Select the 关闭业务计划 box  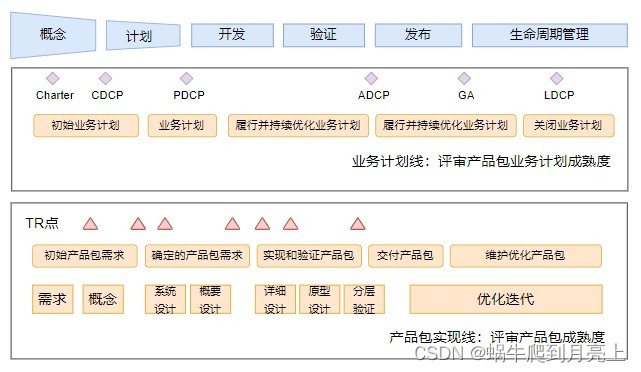pos(569,125)
